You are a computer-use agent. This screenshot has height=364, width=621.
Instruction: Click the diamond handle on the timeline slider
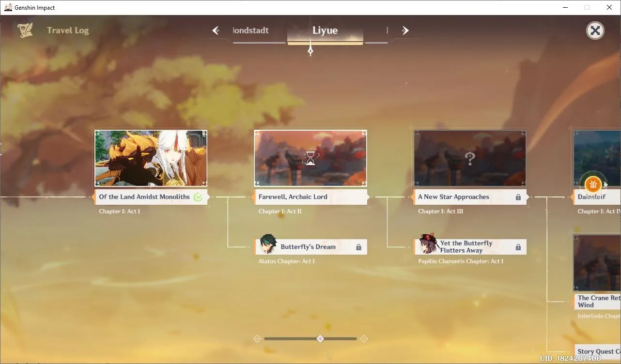coord(320,339)
